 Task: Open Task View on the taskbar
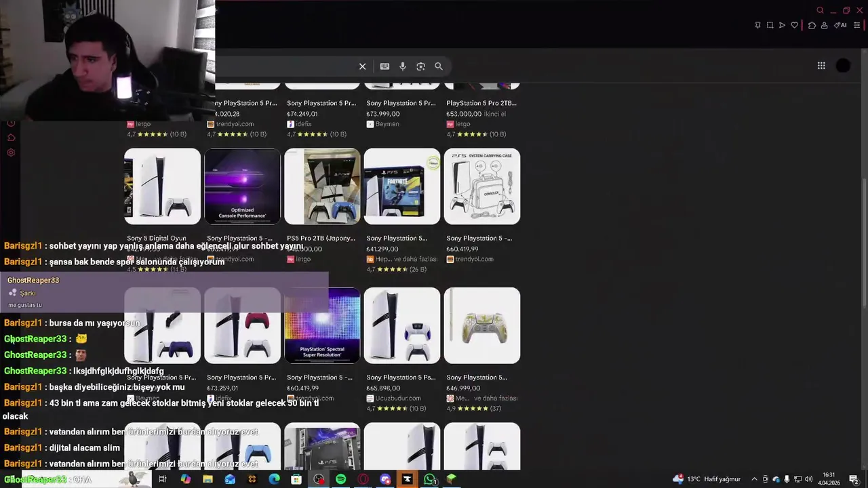[163, 479]
